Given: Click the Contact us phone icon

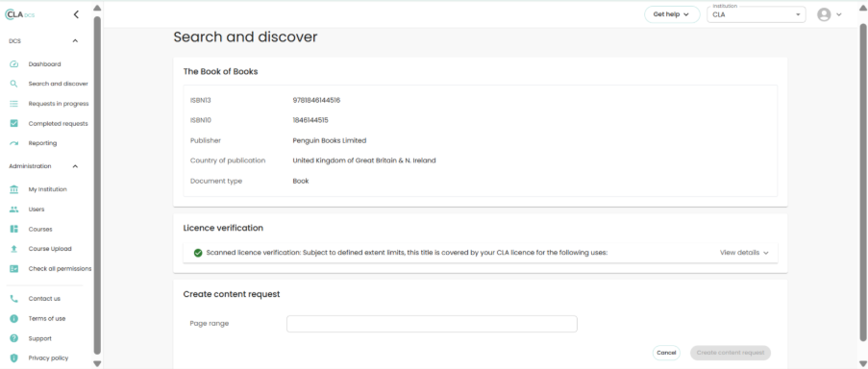Looking at the screenshot, I should tap(14, 299).
